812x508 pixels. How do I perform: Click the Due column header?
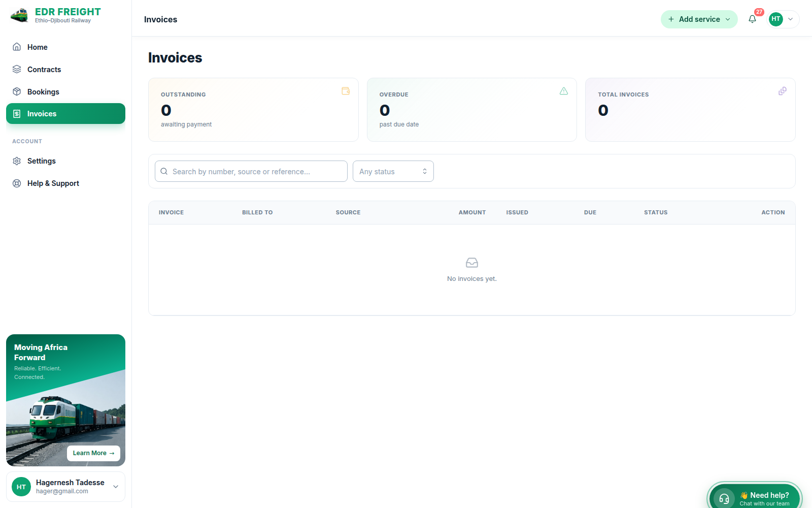coord(590,212)
